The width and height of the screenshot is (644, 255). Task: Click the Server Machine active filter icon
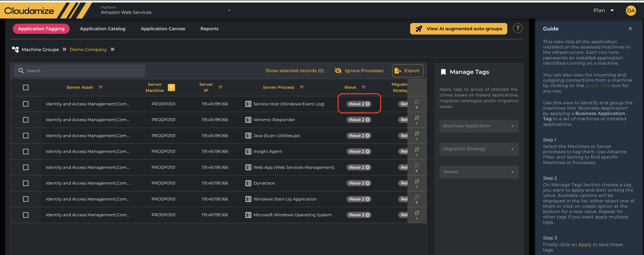171,87
